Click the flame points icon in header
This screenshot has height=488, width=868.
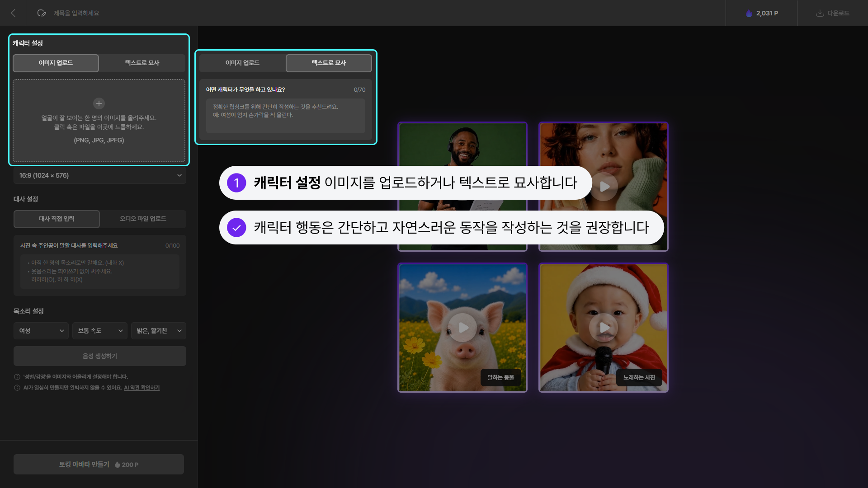point(749,13)
